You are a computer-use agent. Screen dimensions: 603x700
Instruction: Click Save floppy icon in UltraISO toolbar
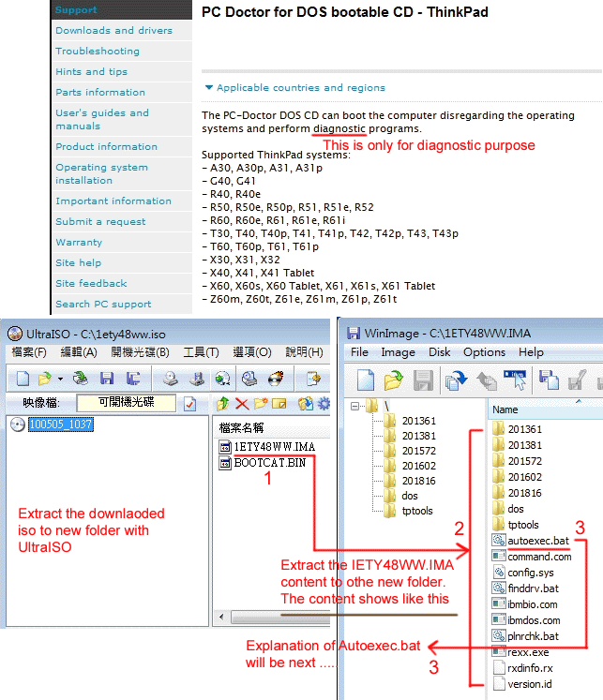[107, 379]
